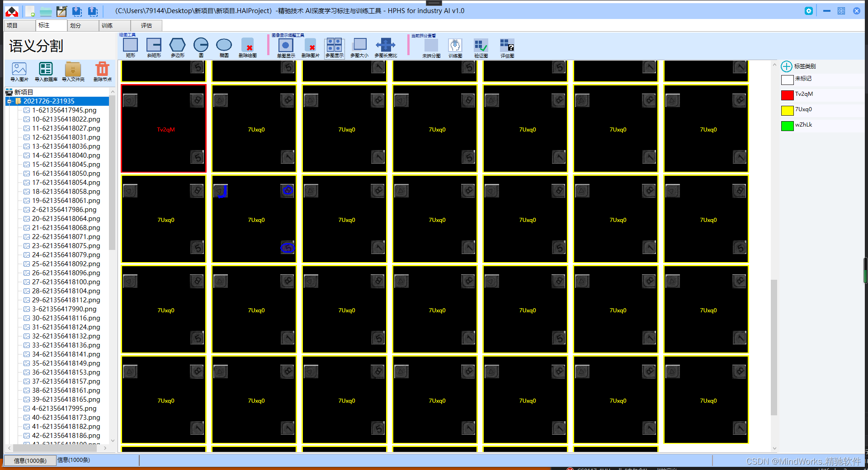Open the red-bordered Tv2qM image thumbnail
Screen dimensions: 868x470
pos(164,129)
